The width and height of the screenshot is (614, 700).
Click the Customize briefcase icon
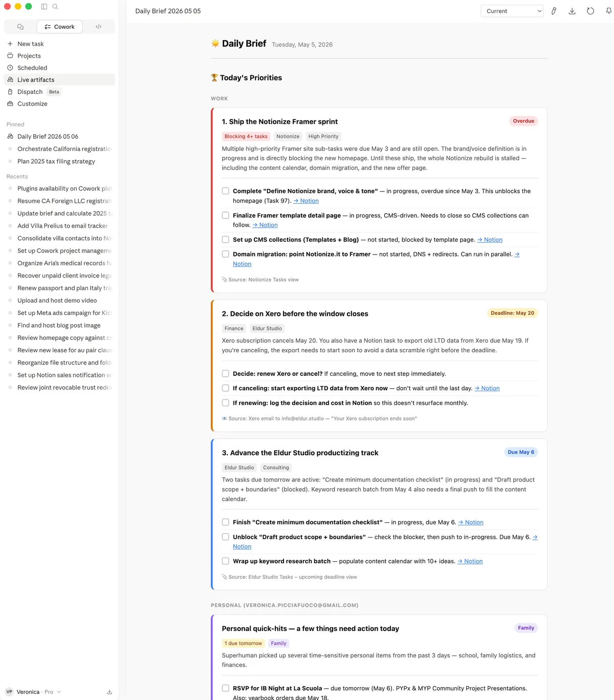10,104
